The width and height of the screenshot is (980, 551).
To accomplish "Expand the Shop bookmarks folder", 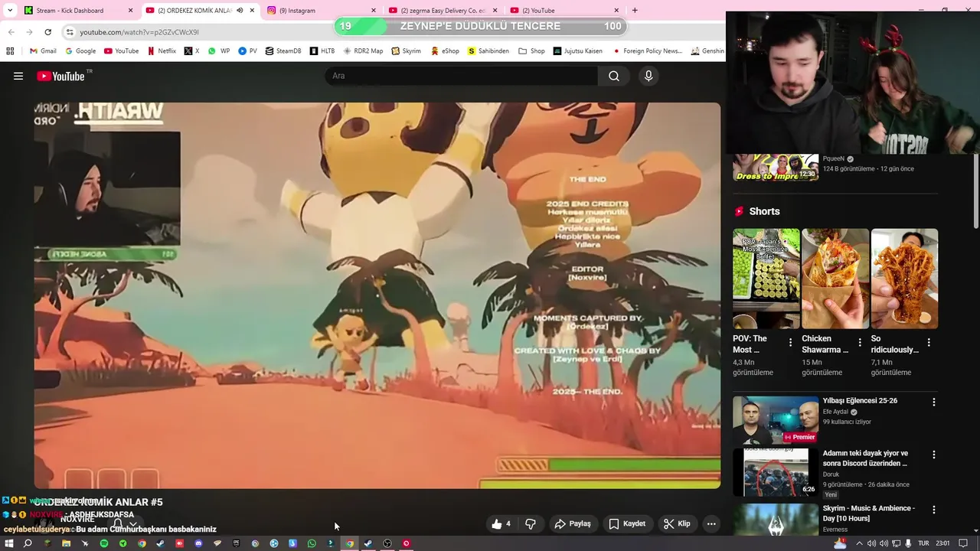I will coord(531,51).
